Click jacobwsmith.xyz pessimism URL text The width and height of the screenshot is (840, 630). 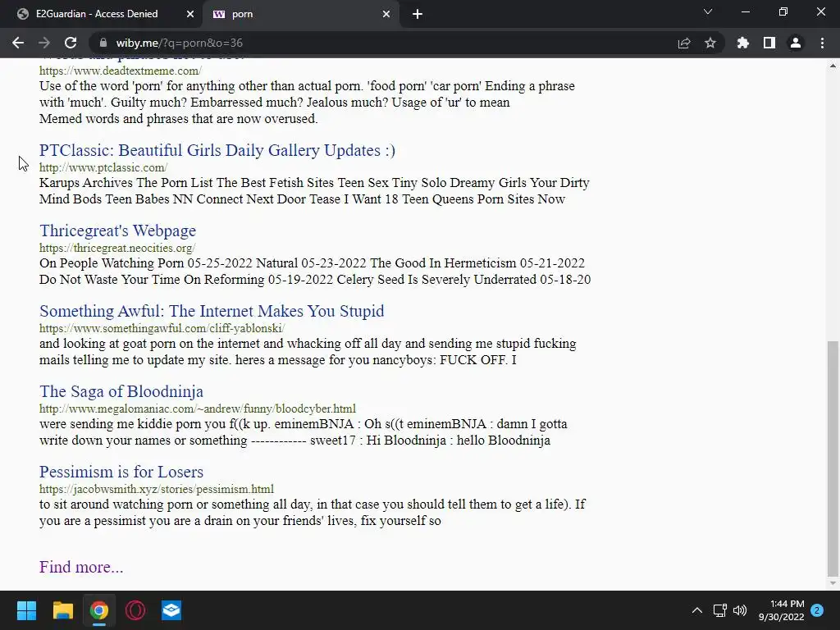157,489
